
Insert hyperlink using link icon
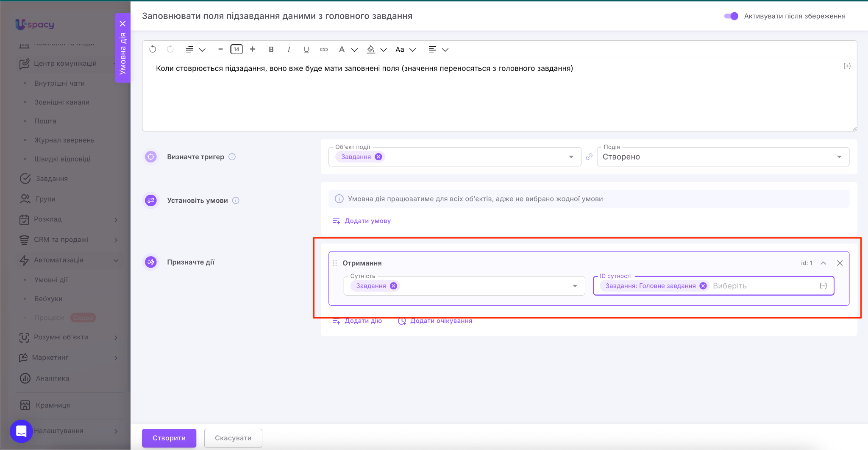click(324, 49)
